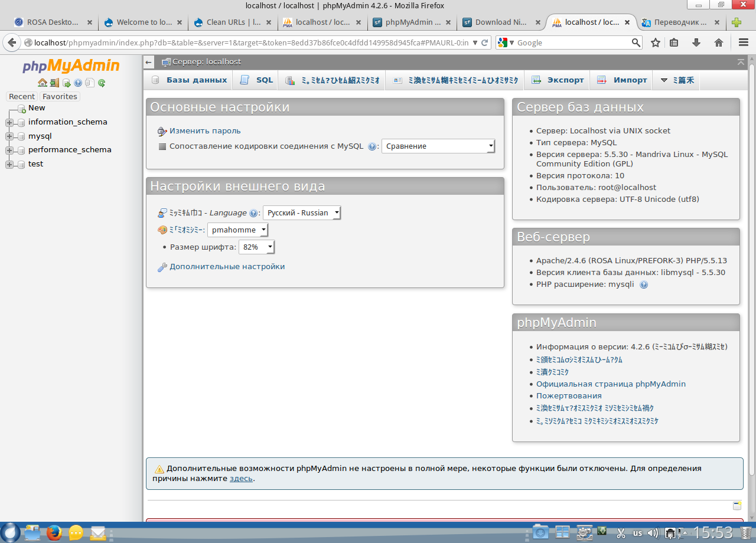Click the Пожертвования link
Screen dimensions: 756x543
pos(569,396)
